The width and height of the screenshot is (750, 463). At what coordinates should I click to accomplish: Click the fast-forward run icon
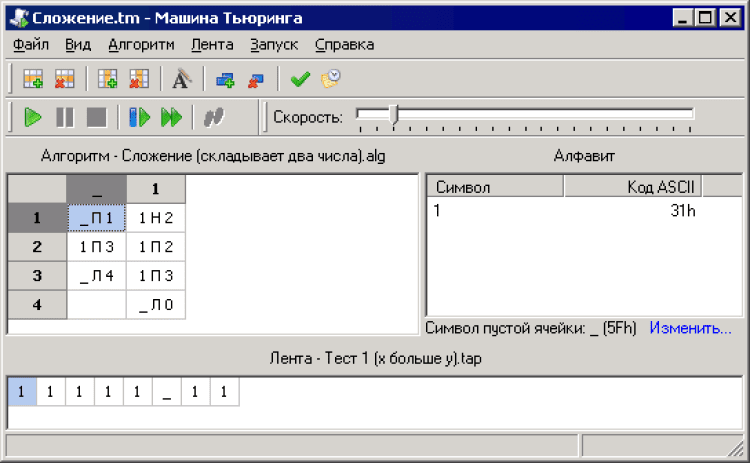pyautogui.click(x=171, y=117)
